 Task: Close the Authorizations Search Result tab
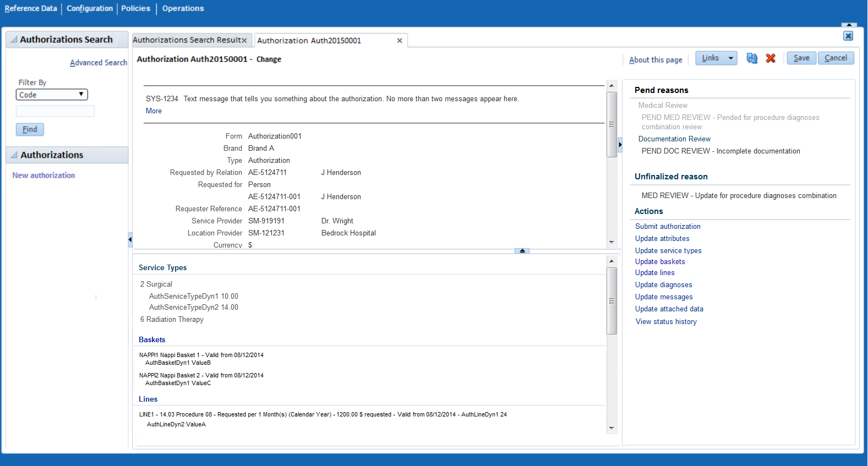[244, 40]
